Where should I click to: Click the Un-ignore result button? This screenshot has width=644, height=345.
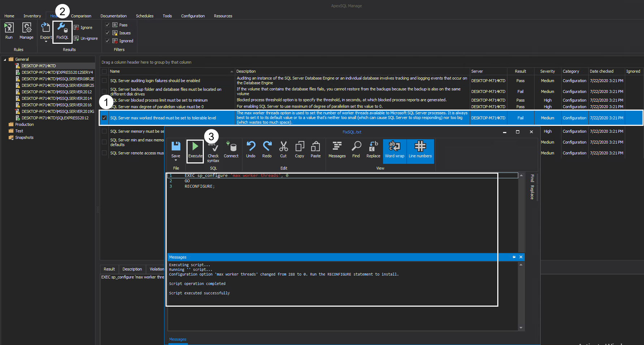pos(86,38)
